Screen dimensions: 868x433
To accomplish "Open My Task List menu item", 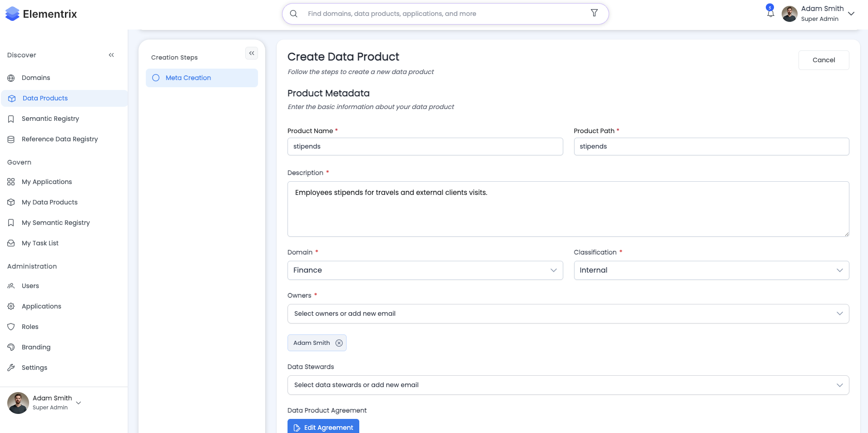I will point(40,243).
